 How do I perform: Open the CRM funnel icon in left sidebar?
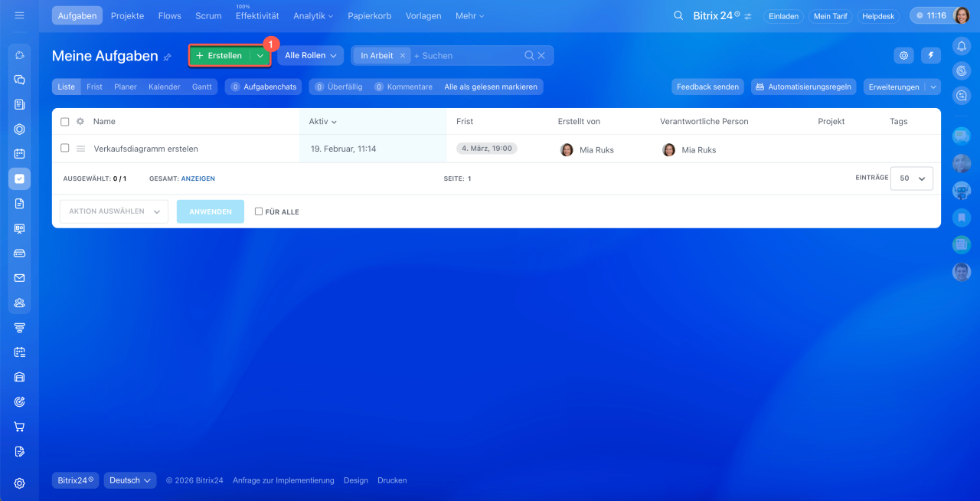point(20,328)
